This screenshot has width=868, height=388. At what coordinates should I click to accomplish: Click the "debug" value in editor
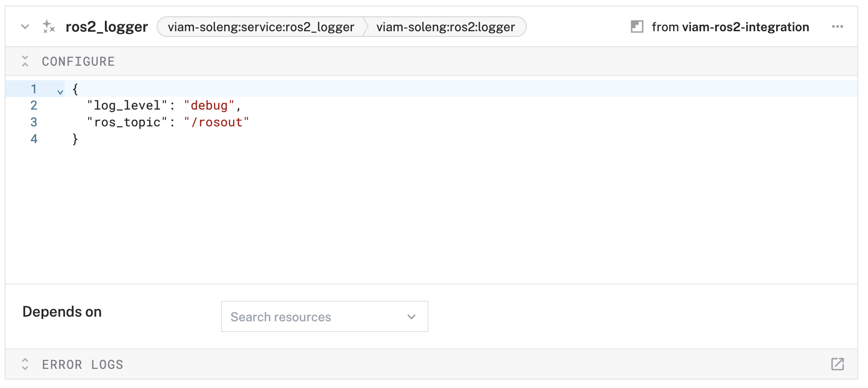click(209, 106)
